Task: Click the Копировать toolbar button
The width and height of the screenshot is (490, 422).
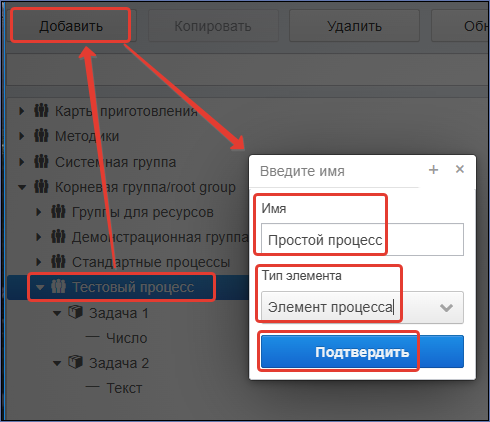Action: [213, 26]
